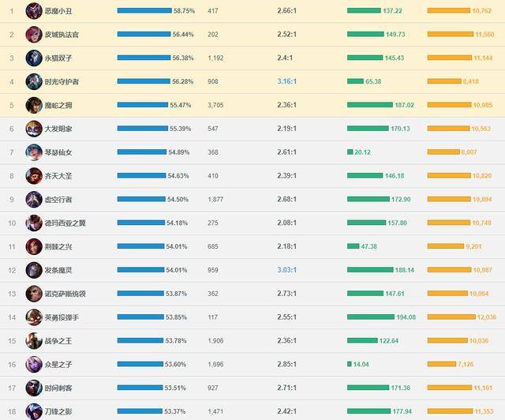Click the blue 3.03:1 KDA value
Image resolution: width=505 pixels, height=420 pixels.
[x=286, y=270]
